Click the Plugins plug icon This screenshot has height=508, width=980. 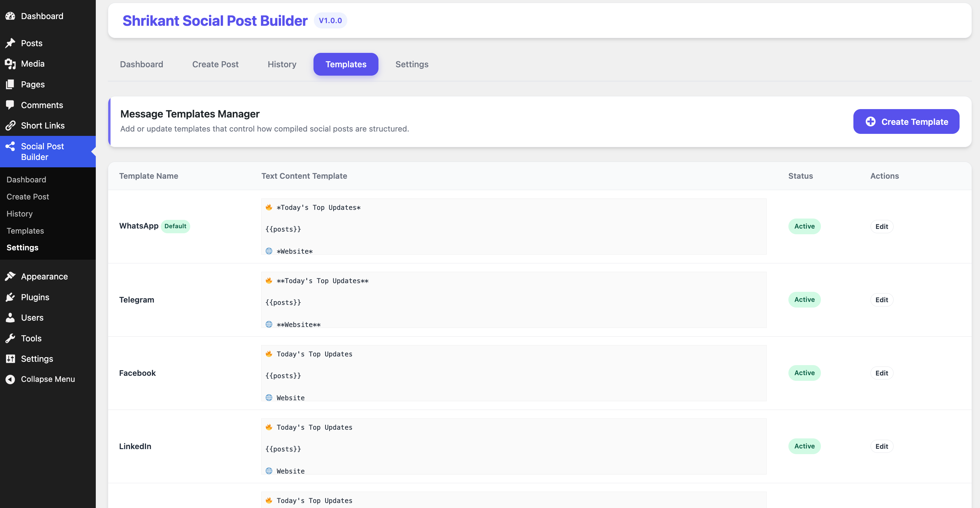10,297
